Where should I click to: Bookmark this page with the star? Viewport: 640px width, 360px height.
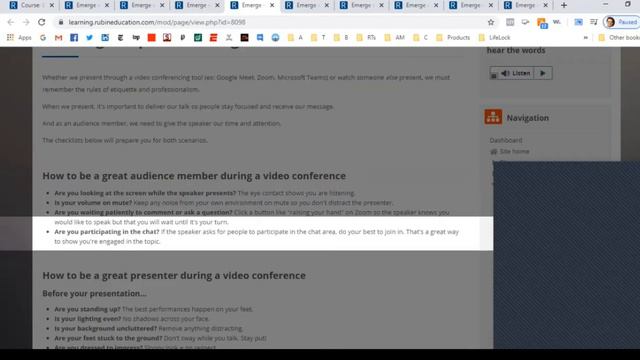[x=491, y=22]
